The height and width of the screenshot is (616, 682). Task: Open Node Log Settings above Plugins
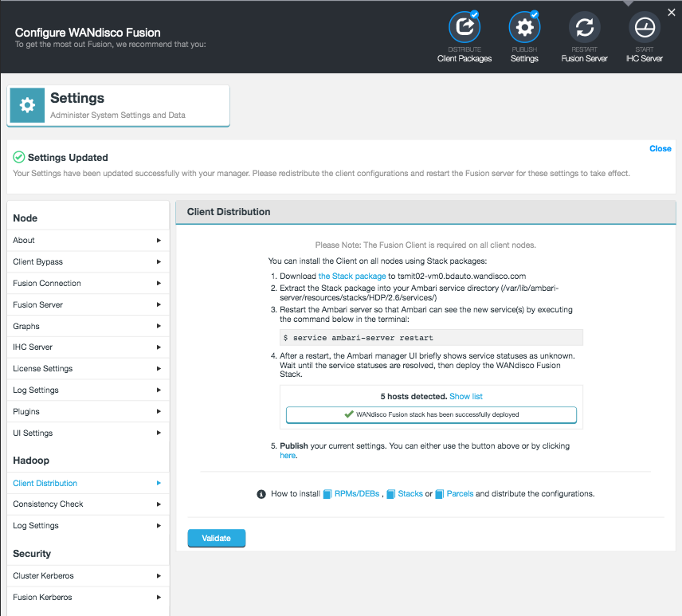coord(88,390)
